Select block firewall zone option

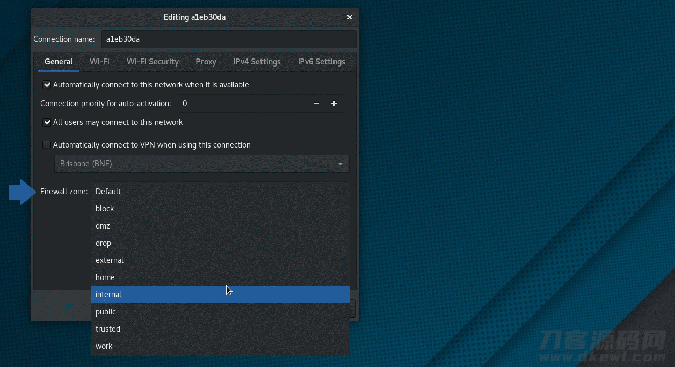point(220,208)
